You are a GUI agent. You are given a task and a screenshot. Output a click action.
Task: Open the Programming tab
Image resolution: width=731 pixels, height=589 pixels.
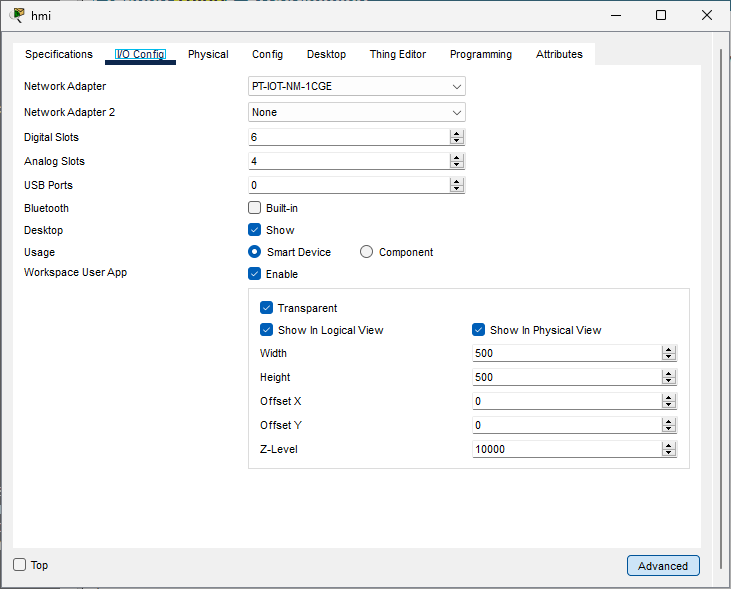[480, 54]
